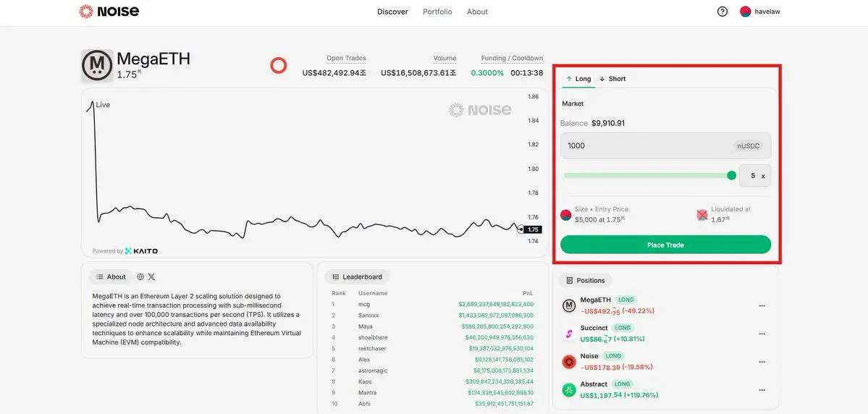Click the Succinct position icon
The width and height of the screenshot is (868, 414).
pyautogui.click(x=569, y=334)
